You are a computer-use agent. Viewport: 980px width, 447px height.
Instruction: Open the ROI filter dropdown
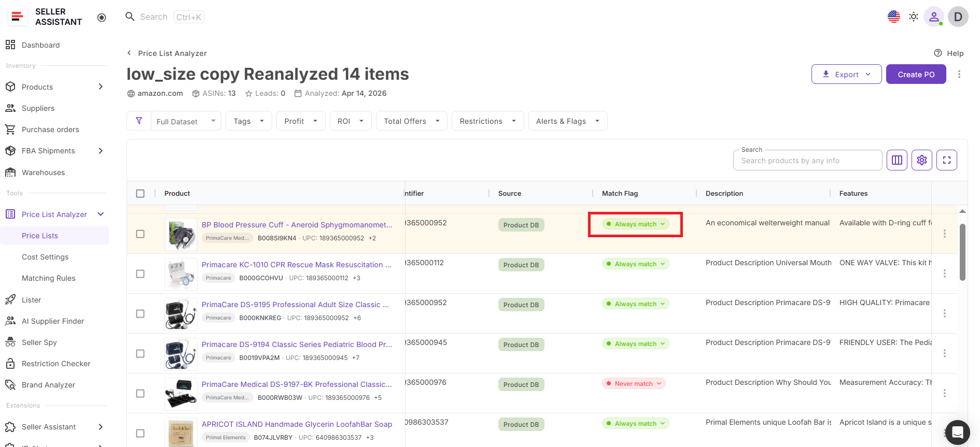[351, 121]
